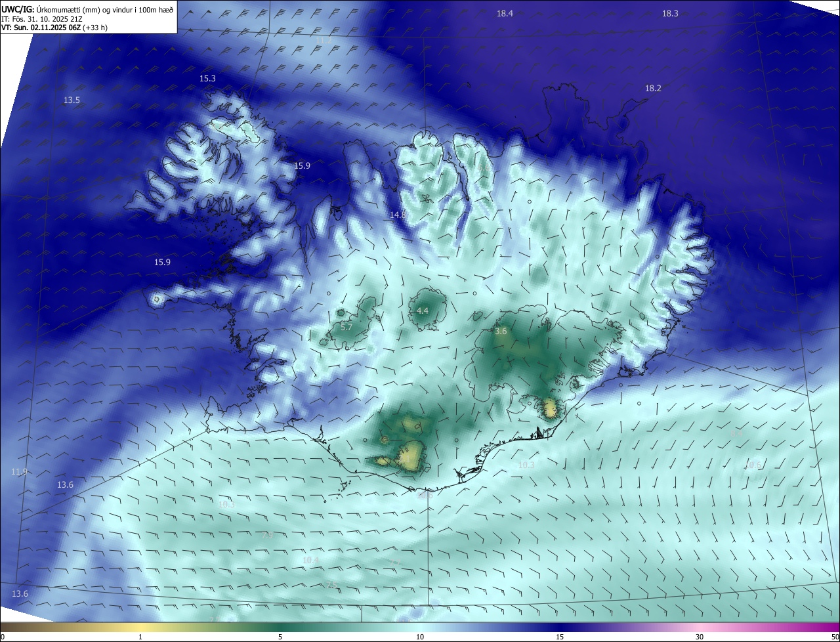The image size is (840, 642).
Task: Click the '(+33 h)' forecast offset
Action: (x=94, y=28)
